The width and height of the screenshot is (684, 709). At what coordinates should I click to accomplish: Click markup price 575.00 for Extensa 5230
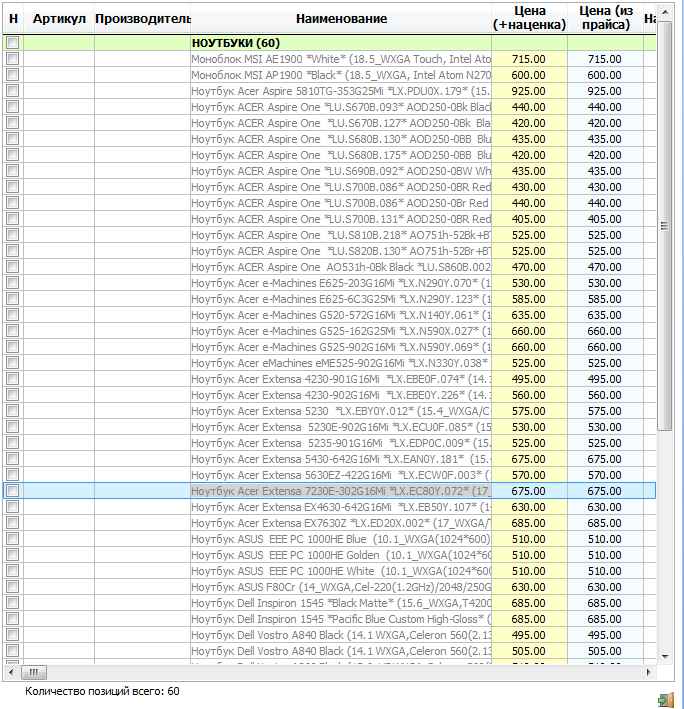pyautogui.click(x=528, y=411)
